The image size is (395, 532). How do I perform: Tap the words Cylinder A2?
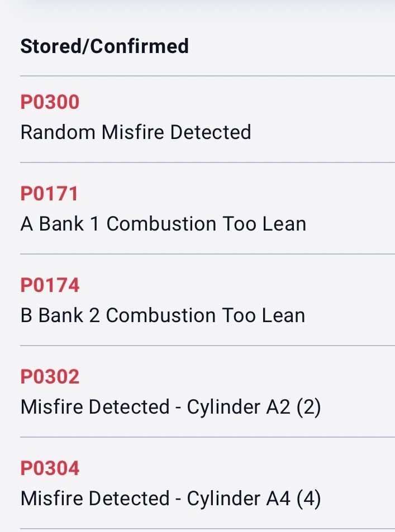point(239,407)
